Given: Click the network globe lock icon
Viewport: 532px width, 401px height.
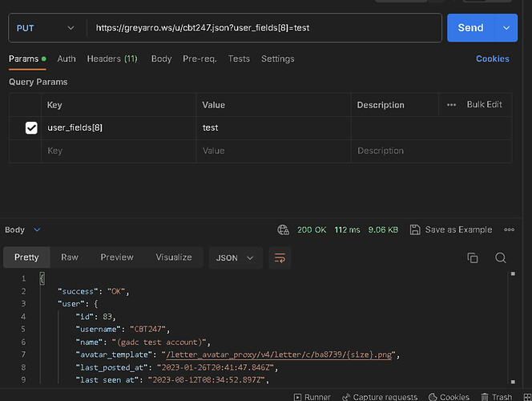Looking at the screenshot, I should point(284,230).
